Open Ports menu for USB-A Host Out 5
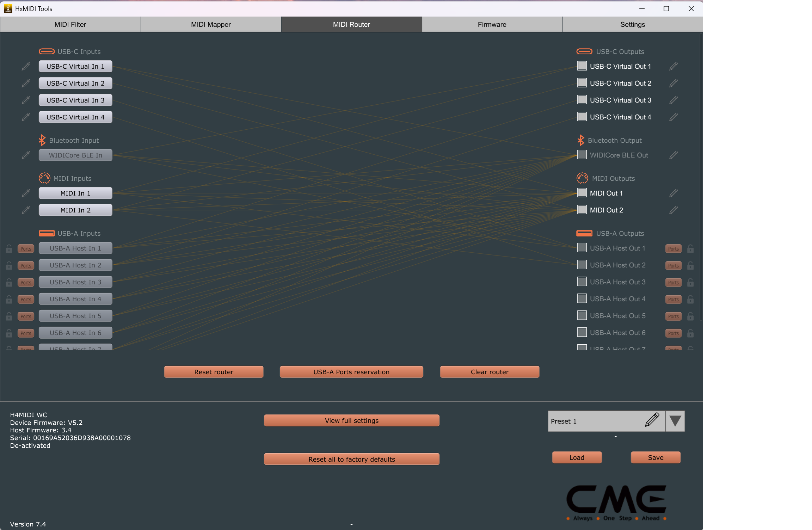 (673, 316)
